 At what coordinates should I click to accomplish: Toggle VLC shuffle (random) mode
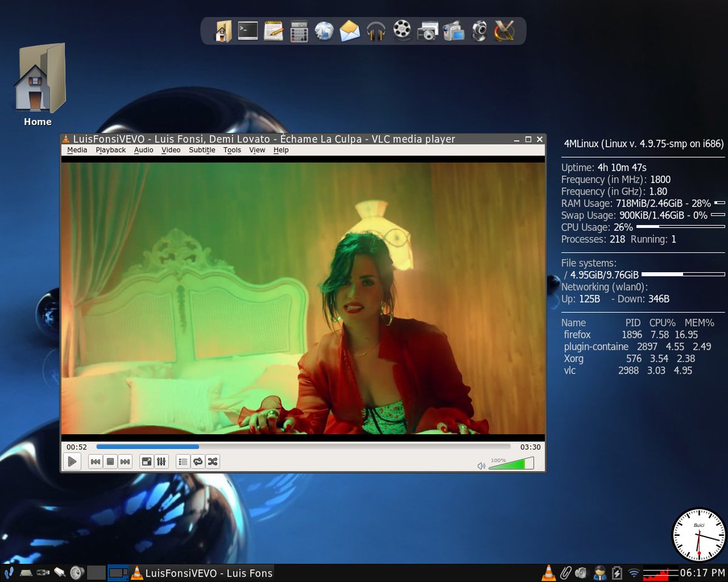click(x=212, y=462)
